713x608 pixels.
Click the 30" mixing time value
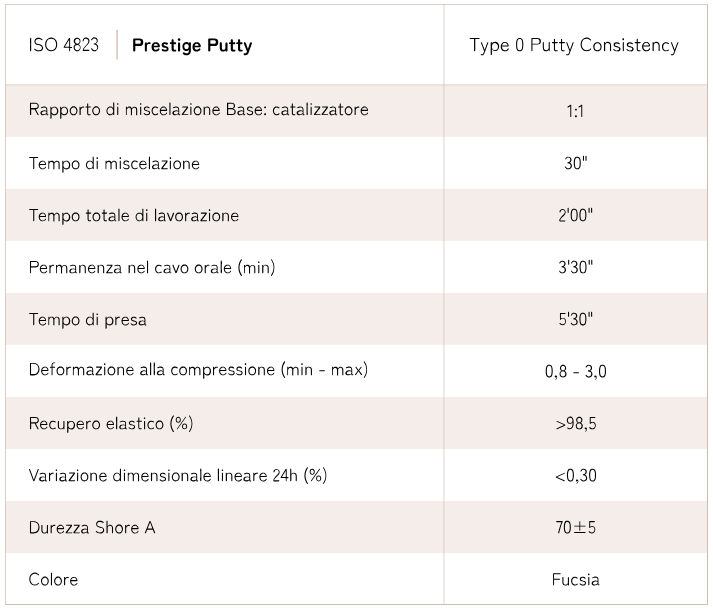pyautogui.click(x=575, y=163)
